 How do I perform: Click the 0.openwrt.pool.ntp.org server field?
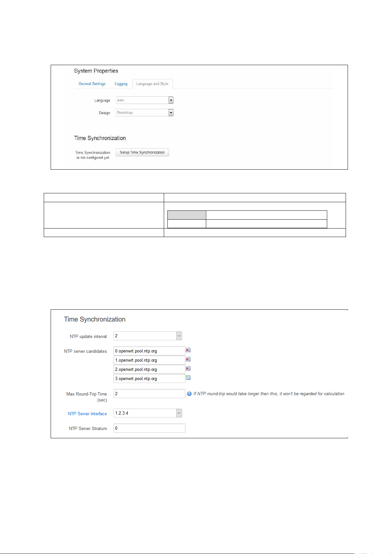[149, 351]
